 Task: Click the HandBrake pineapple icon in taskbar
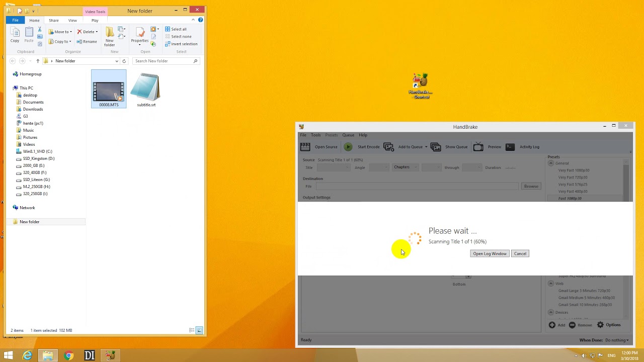click(110, 356)
